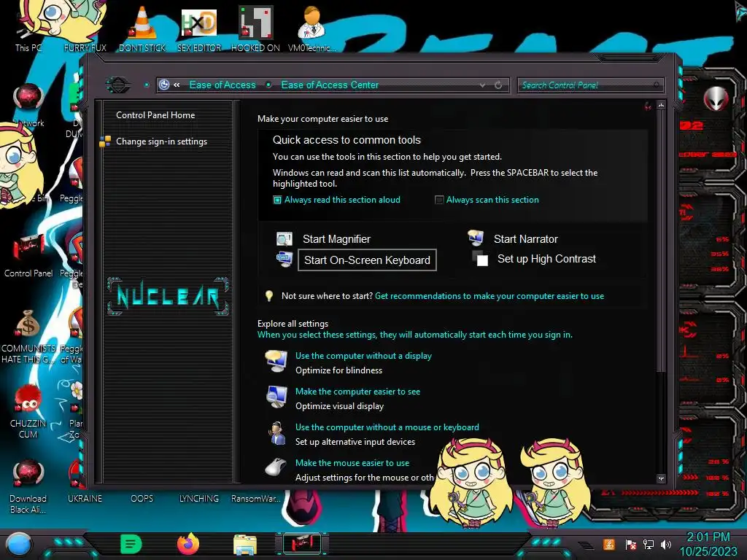Open File Explorer from the taskbar

point(245,544)
